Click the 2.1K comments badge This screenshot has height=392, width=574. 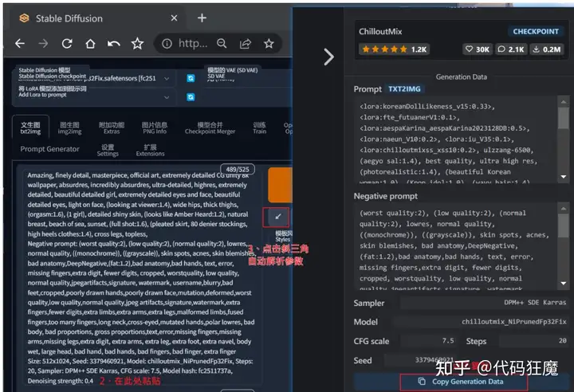pyautogui.click(x=511, y=49)
